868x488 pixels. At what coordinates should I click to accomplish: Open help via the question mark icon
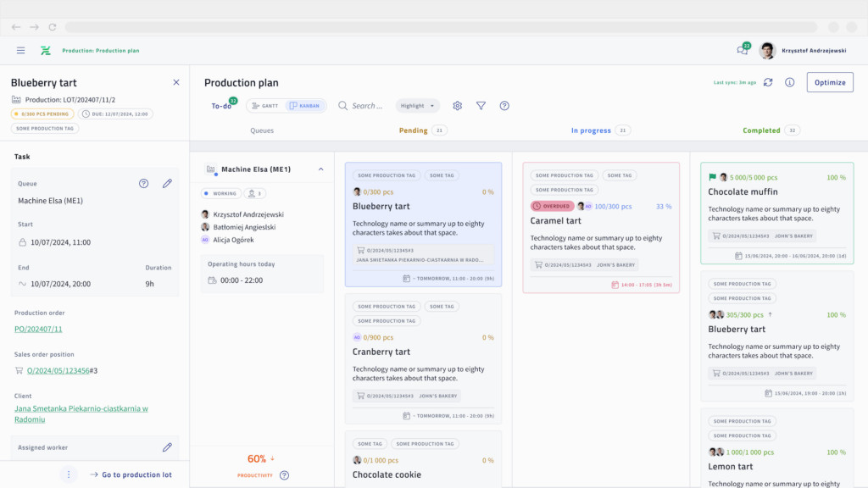504,105
